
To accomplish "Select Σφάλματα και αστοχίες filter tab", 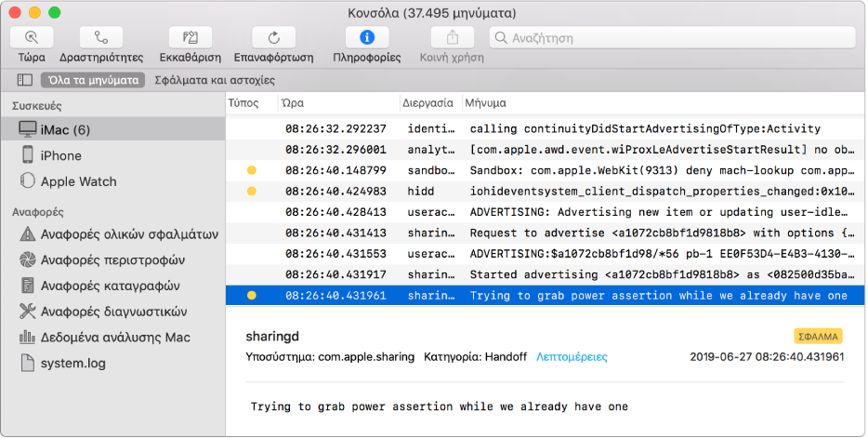I will point(215,80).
